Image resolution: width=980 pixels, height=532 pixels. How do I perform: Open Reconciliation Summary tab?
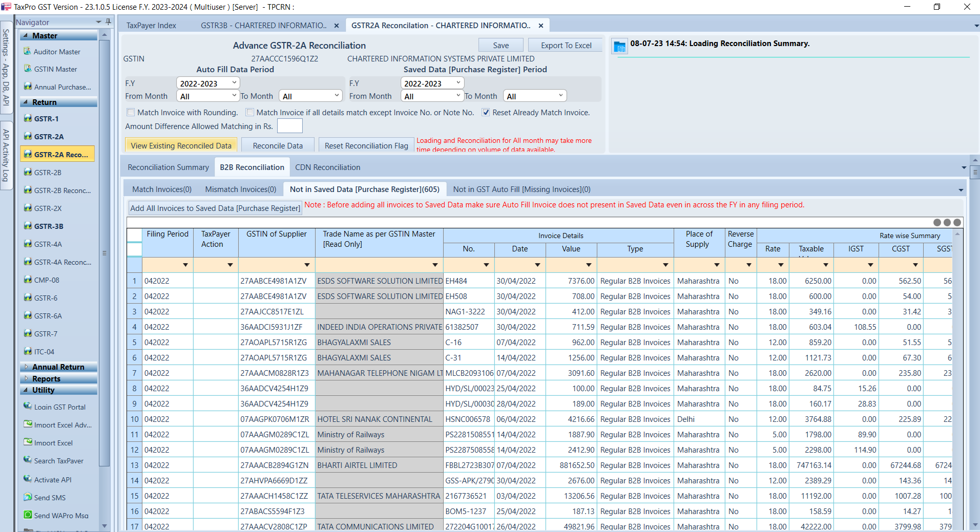168,167
